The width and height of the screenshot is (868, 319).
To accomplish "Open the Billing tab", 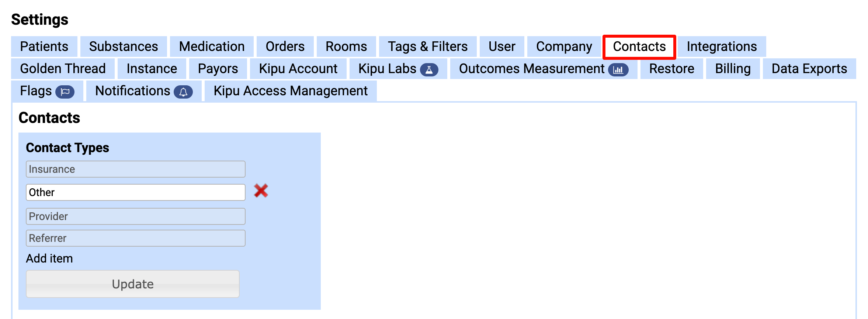I will pyautogui.click(x=733, y=69).
